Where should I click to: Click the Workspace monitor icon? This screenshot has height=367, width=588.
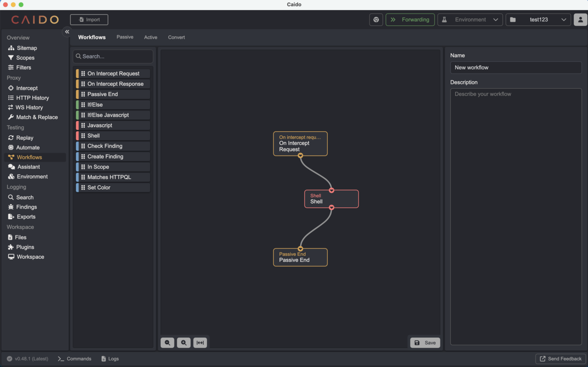pos(11,257)
